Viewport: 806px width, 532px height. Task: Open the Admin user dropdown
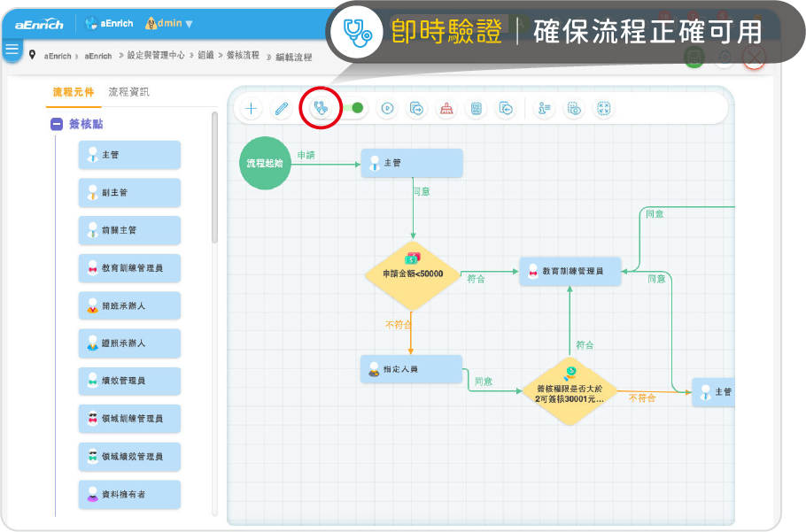(169, 23)
